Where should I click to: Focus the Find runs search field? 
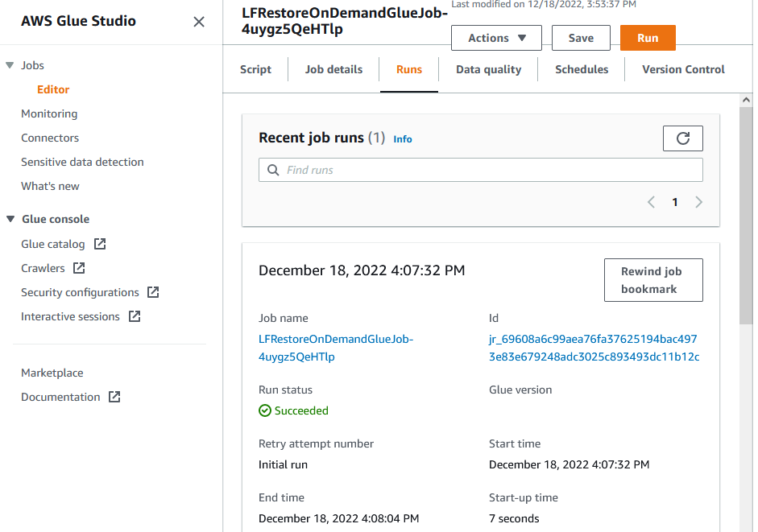pos(481,170)
